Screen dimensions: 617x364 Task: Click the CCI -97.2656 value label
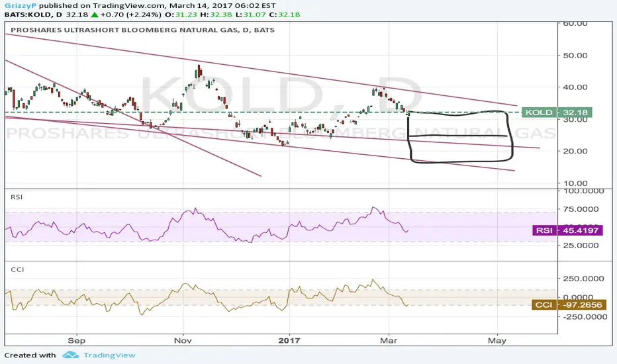[x=569, y=305]
